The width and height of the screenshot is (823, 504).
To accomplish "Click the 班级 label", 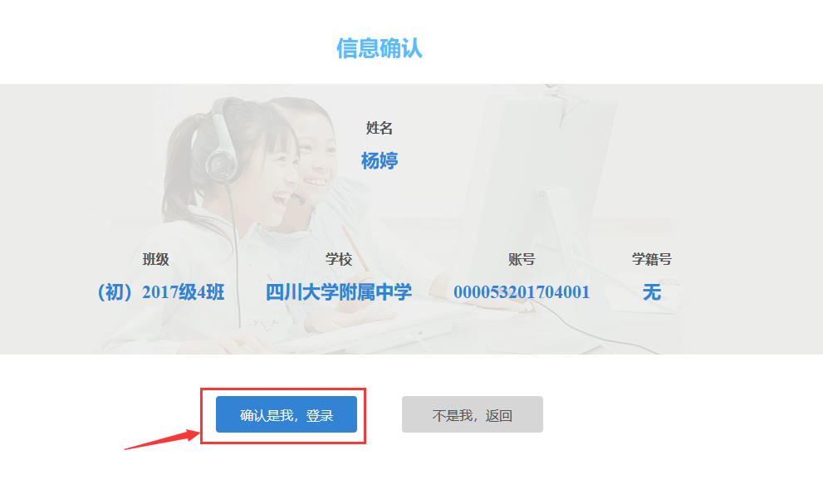I will [x=155, y=259].
